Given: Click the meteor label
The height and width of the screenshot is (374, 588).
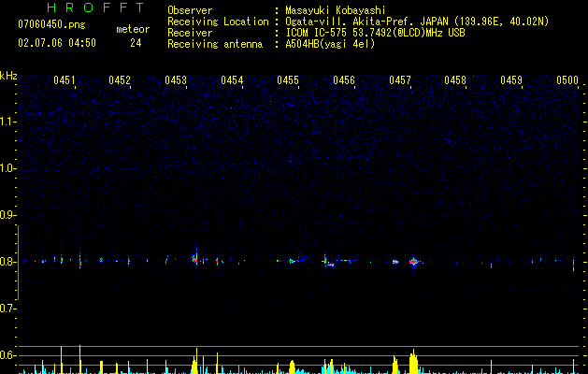Looking at the screenshot, I should (133, 29).
